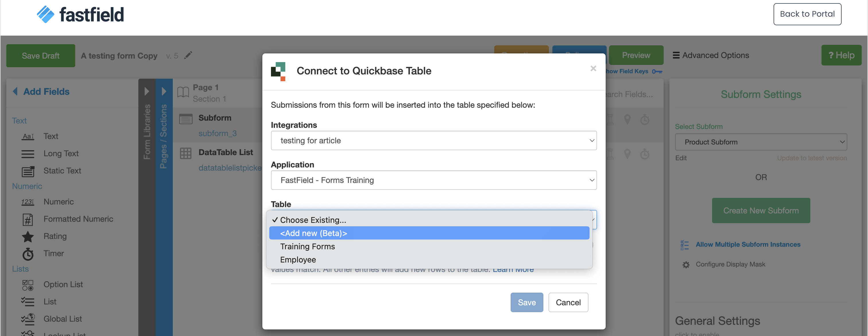Click the Formatted Numeric hash icon
The image size is (868, 336).
[x=28, y=219]
